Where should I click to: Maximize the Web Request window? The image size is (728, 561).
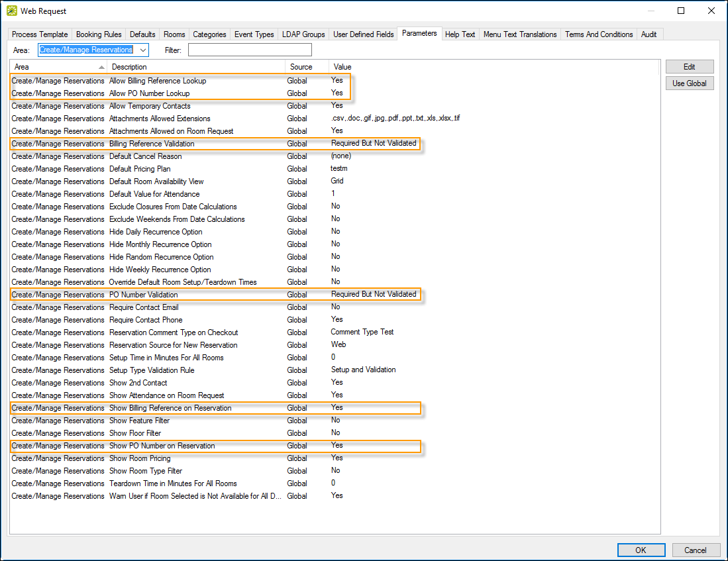[681, 11]
